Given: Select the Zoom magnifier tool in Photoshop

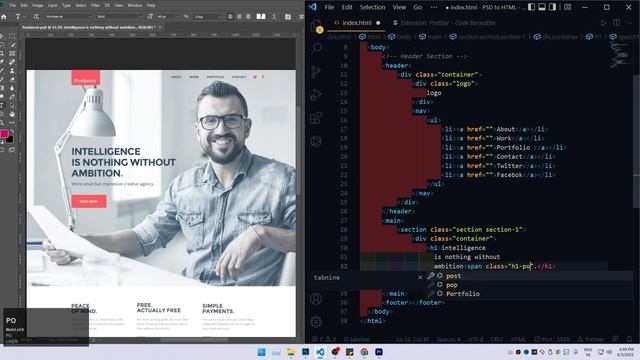Looking at the screenshot, I should tap(2, 123).
